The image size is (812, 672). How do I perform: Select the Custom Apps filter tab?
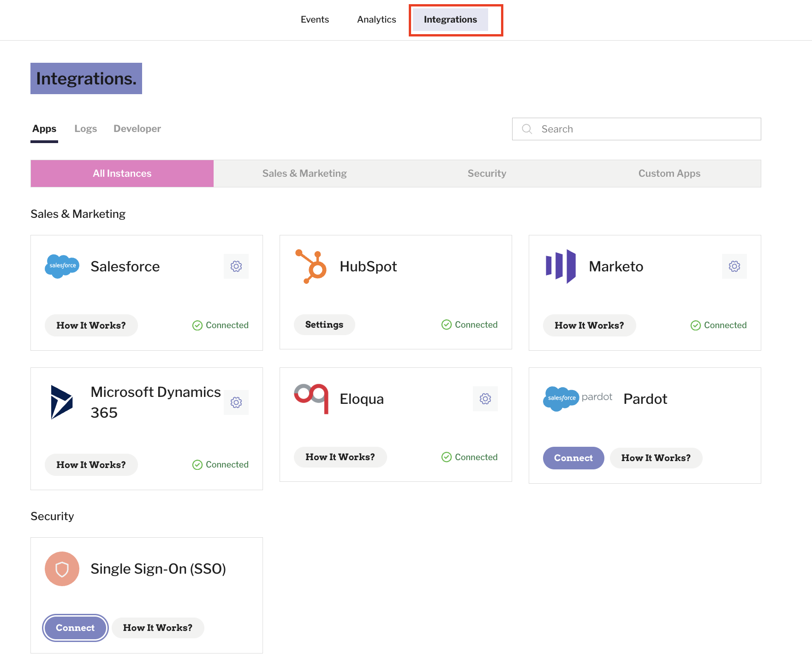pyautogui.click(x=669, y=174)
